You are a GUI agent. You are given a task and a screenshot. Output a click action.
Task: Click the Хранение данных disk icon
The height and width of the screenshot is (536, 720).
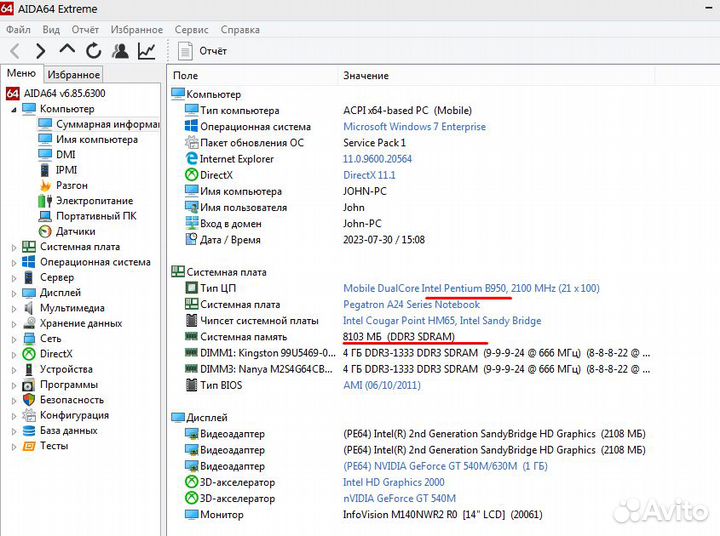(x=29, y=323)
